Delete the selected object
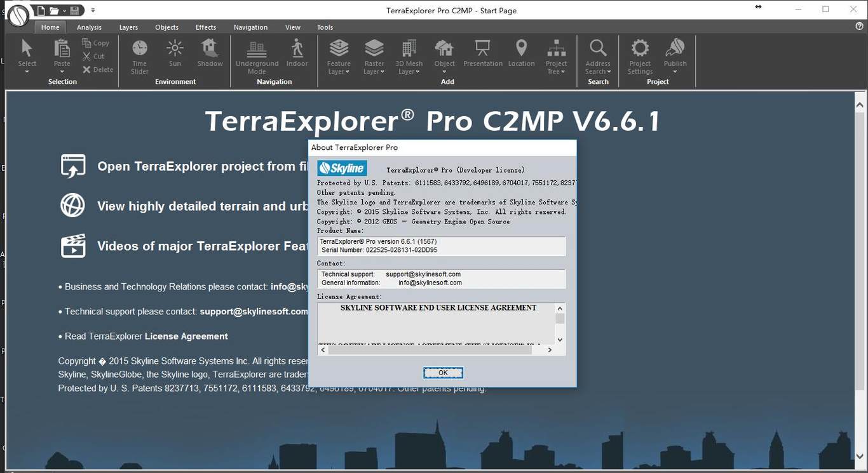The width and height of the screenshot is (868, 473). [x=98, y=70]
